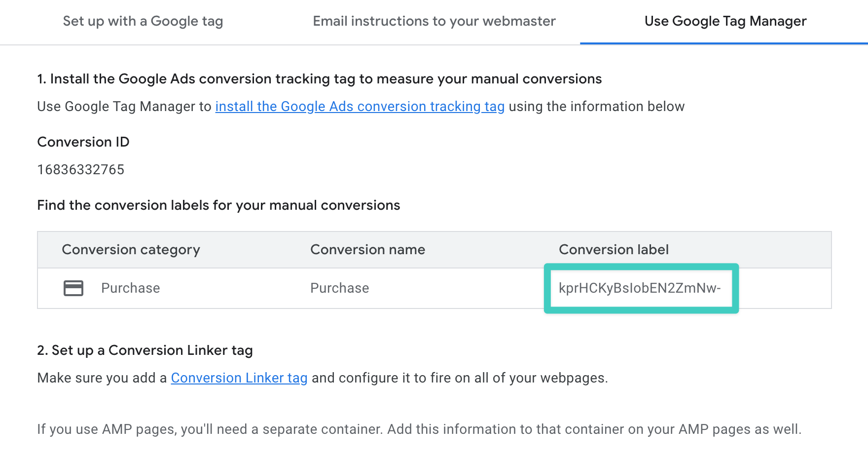
Task: Select the Conversion category column header
Action: (x=131, y=249)
